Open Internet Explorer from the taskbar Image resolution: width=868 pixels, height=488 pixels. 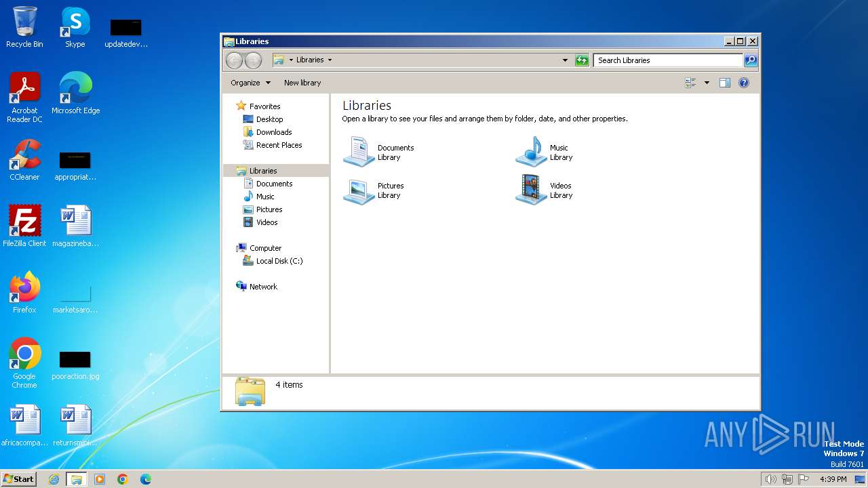(x=54, y=479)
